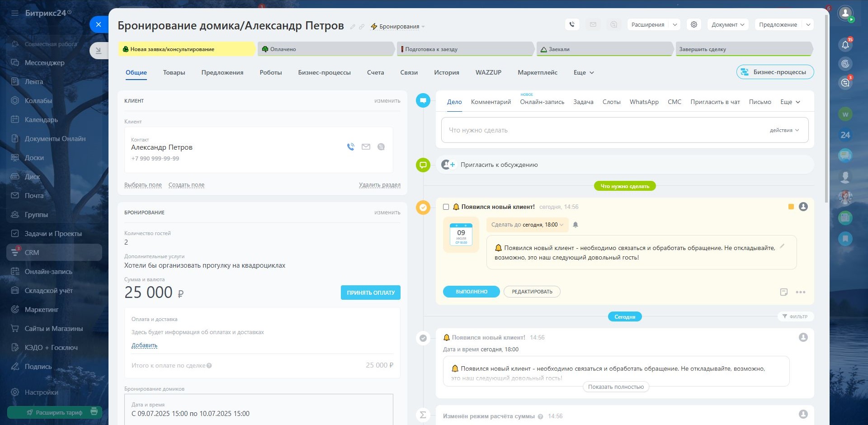
Task: Click the Добавить payment link
Action: (144, 345)
